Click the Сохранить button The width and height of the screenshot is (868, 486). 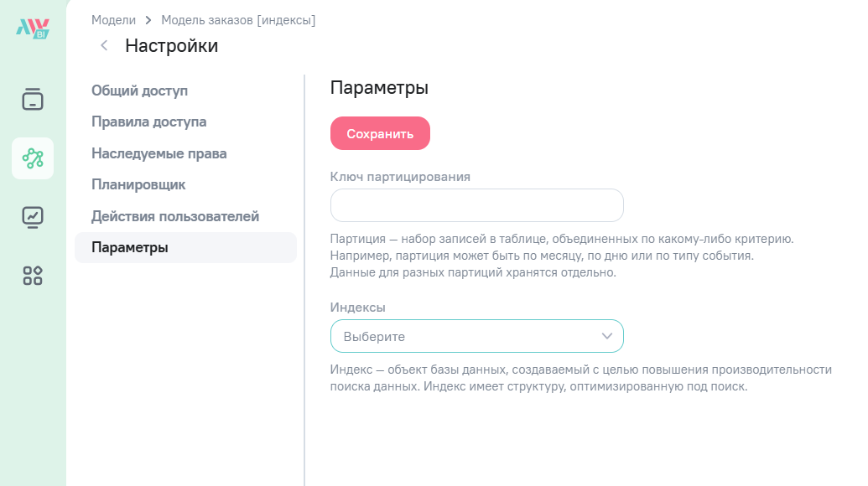[380, 133]
